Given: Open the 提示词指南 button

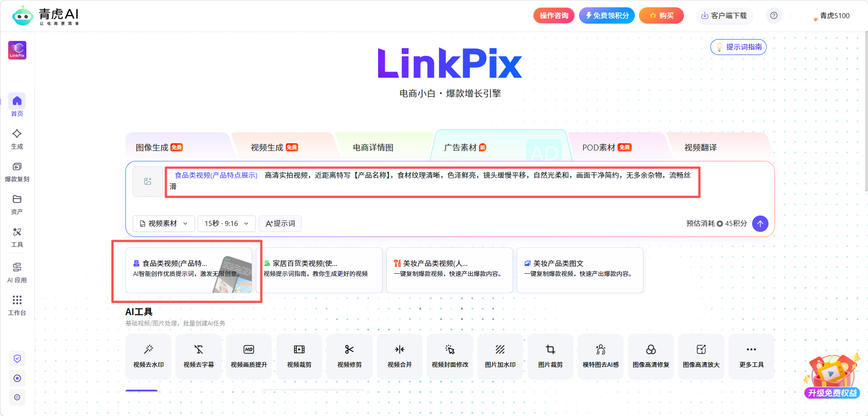Looking at the screenshot, I should (x=738, y=47).
